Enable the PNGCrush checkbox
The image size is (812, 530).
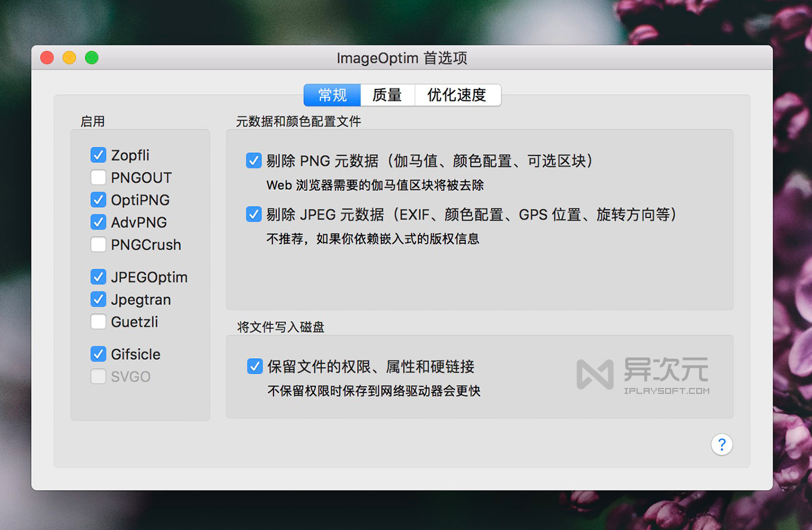(x=99, y=245)
